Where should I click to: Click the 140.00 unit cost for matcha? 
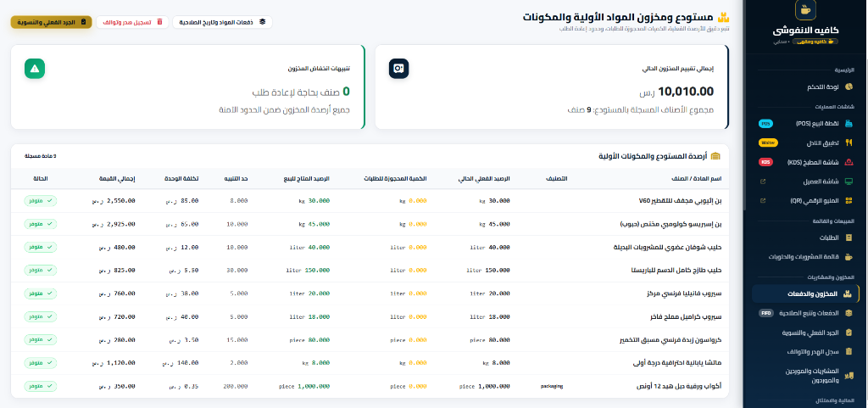[x=181, y=363]
